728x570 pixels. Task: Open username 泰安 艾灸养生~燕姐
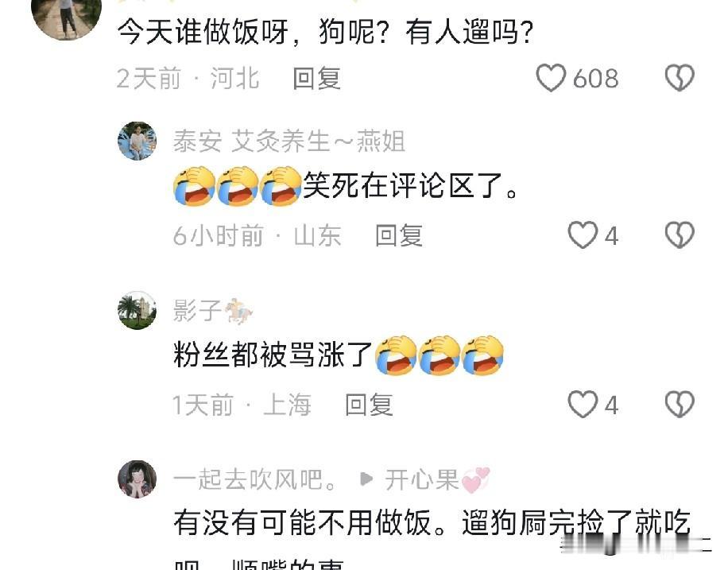tap(289, 142)
